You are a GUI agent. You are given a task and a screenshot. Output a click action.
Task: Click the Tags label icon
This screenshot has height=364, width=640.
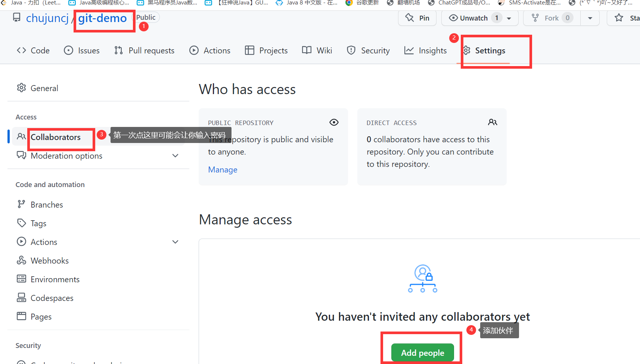pos(21,223)
